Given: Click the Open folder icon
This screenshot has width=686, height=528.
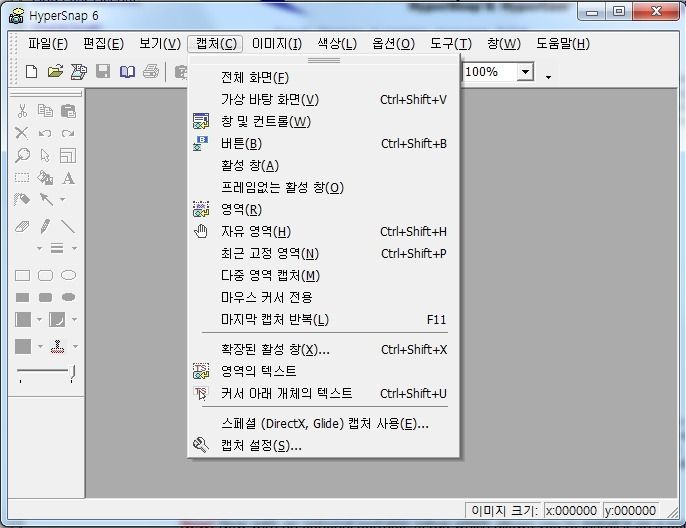Looking at the screenshot, I should tap(55, 71).
